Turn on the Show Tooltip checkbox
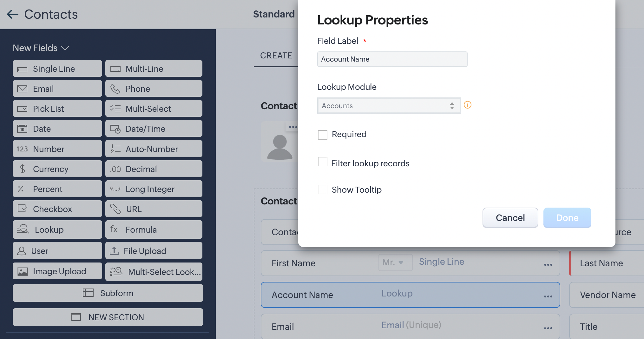 [x=323, y=189]
